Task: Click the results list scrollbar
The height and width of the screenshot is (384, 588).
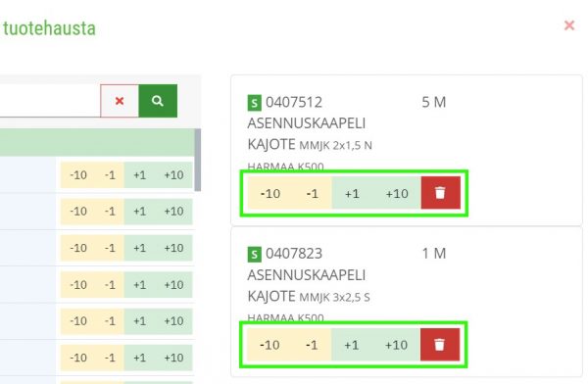Action: (x=198, y=160)
